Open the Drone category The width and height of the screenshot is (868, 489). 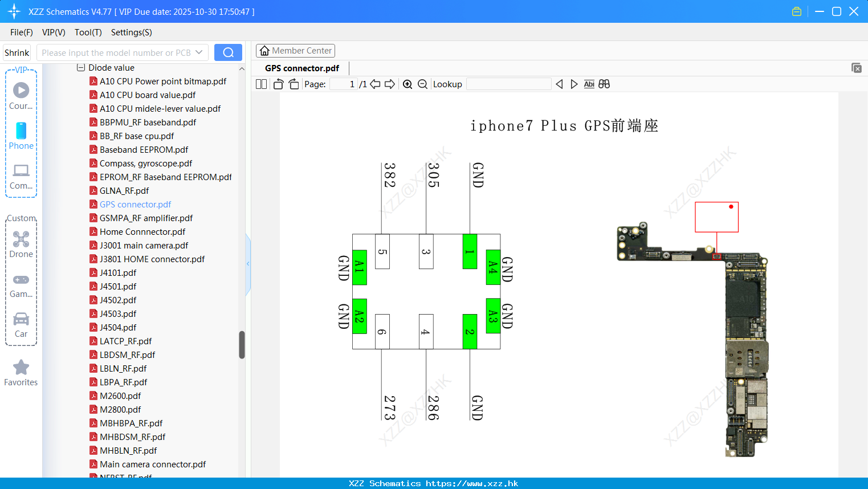(21, 244)
